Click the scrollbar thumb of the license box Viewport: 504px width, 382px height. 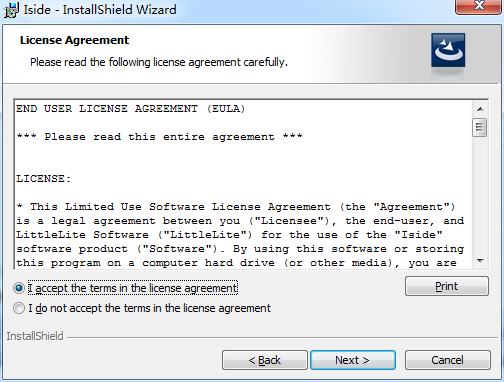tap(480, 127)
